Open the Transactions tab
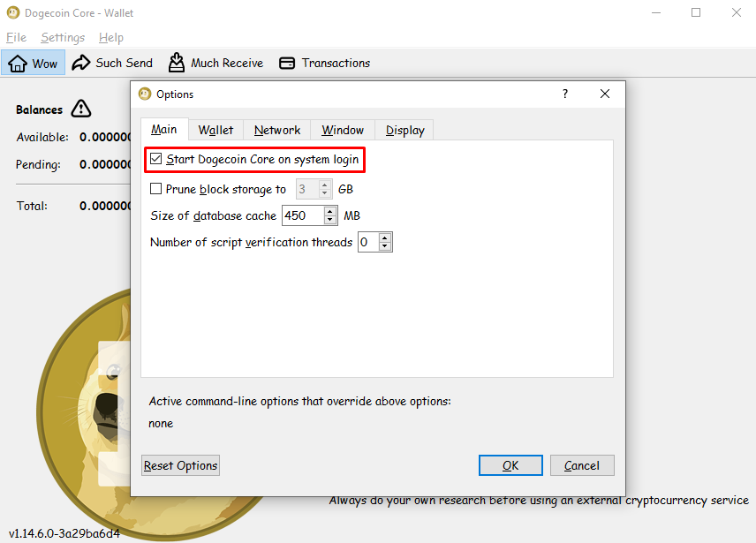The height and width of the screenshot is (543, 756). point(325,63)
